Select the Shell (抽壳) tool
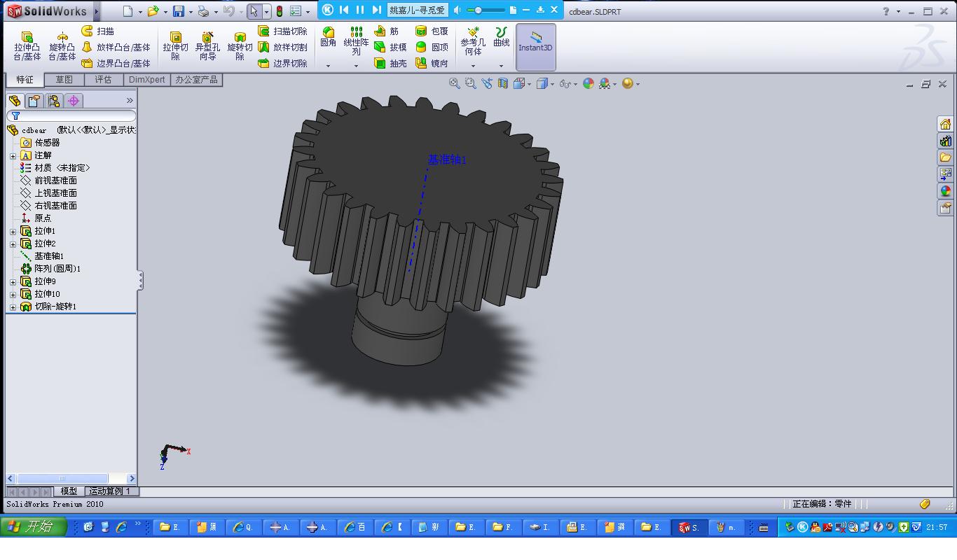The width and height of the screenshot is (957, 560). tap(390, 63)
